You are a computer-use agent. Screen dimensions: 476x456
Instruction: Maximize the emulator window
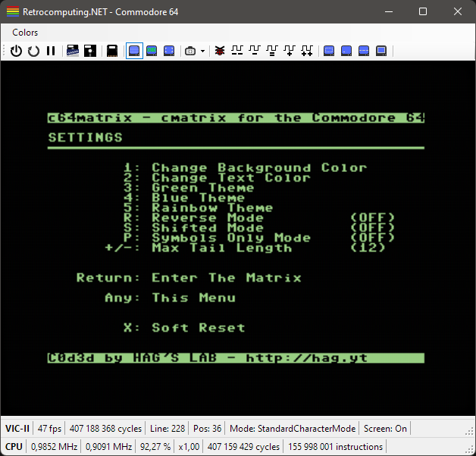(423, 11)
